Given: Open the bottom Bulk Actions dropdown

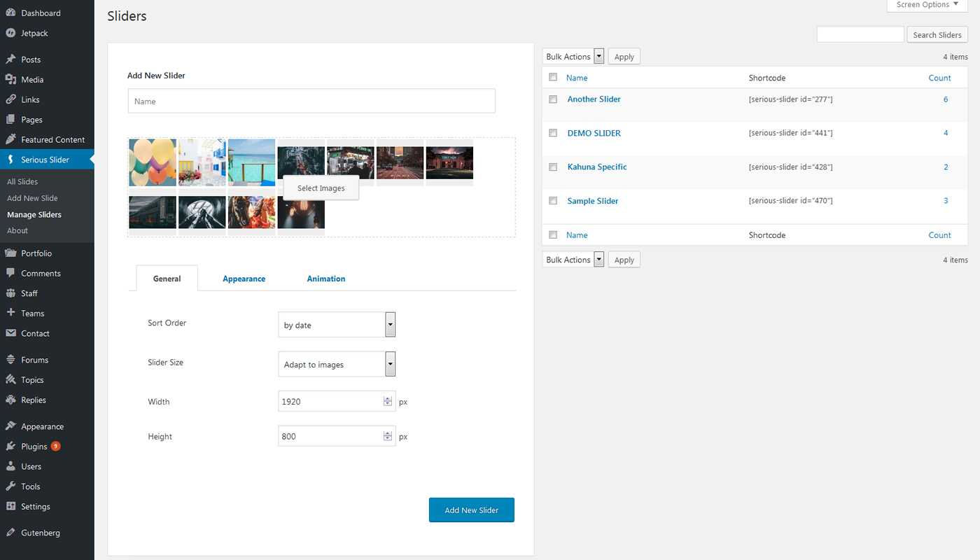Looking at the screenshot, I should pyautogui.click(x=573, y=260).
